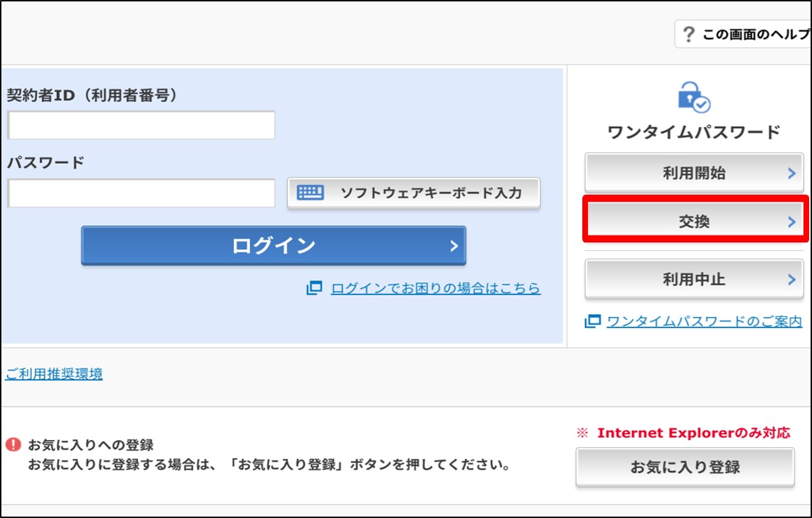
Task: Click the external window icon beside login trouble link
Action: pos(314,288)
